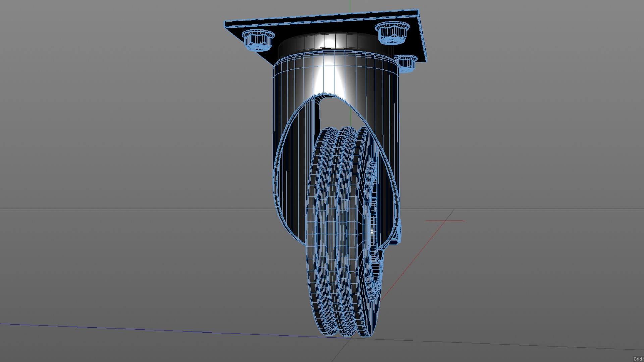Pick the top-right hex nut on plate

tap(392, 33)
